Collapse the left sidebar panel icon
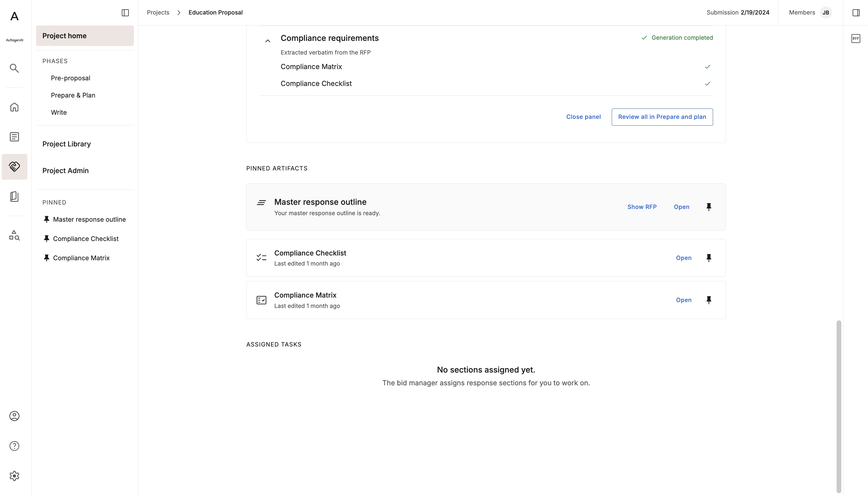The width and height of the screenshot is (868, 495). [x=125, y=12]
